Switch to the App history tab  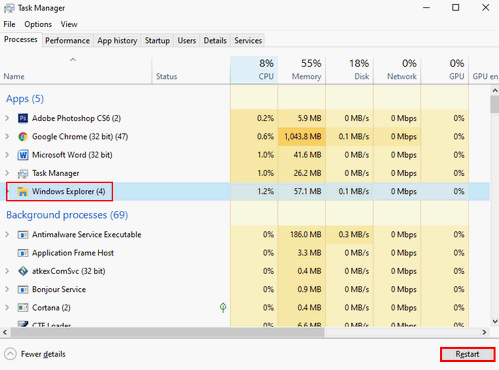point(117,41)
